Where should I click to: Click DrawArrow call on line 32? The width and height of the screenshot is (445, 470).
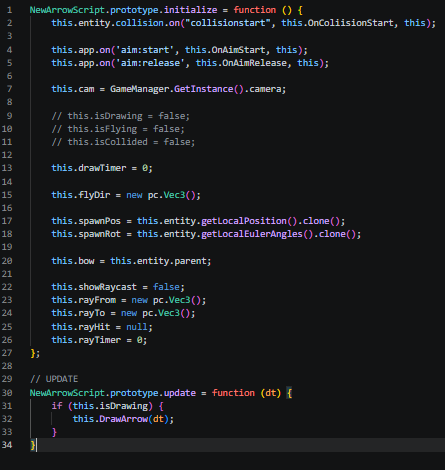click(x=124, y=419)
